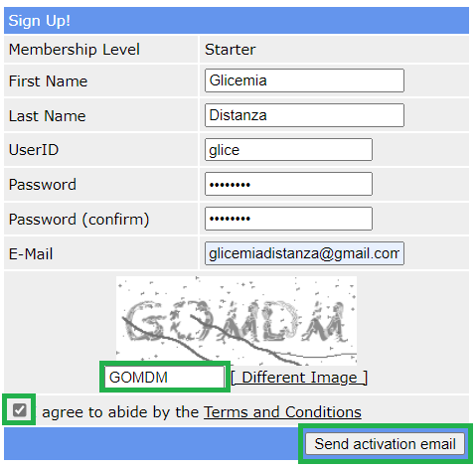Click the Sign Up! header bar

[x=237, y=21]
